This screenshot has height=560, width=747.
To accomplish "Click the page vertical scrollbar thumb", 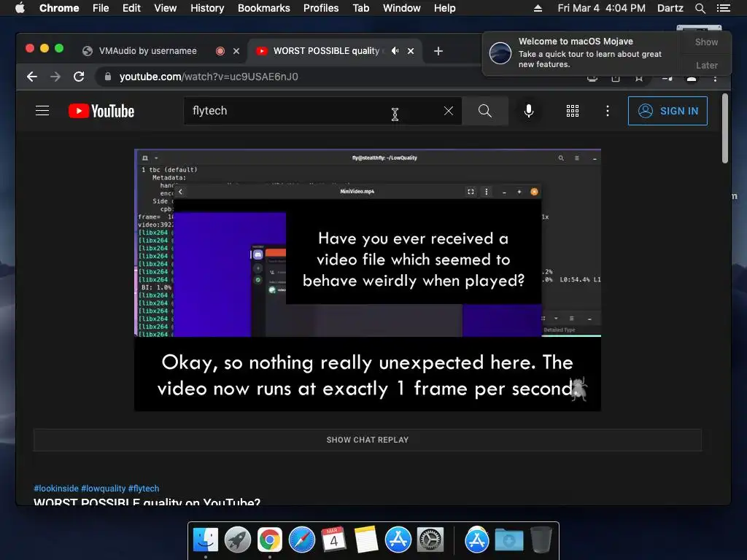I will 725,128.
